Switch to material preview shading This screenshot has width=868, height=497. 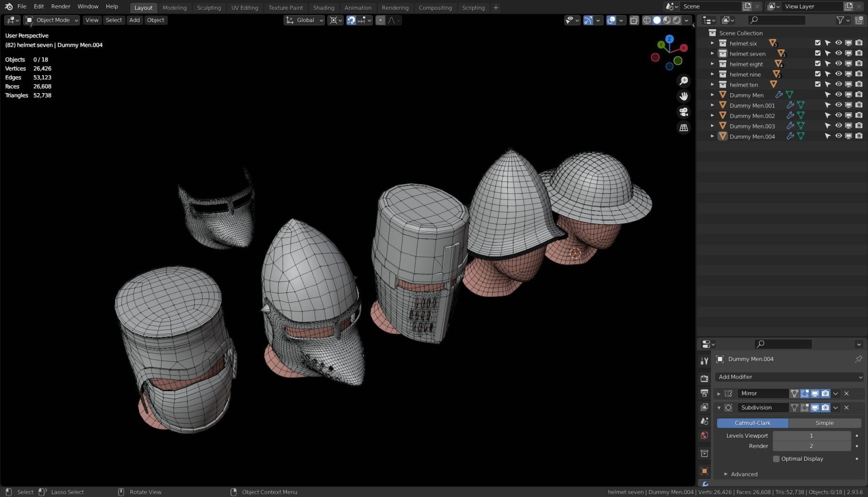pos(667,20)
